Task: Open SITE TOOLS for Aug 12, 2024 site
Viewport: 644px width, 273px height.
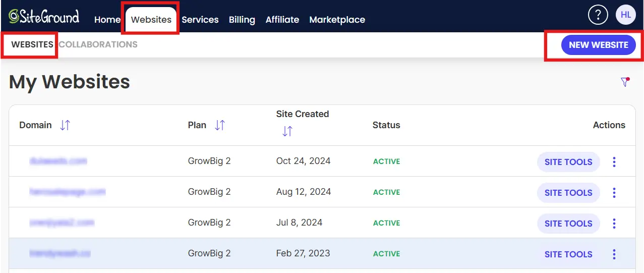Action: pos(568,193)
